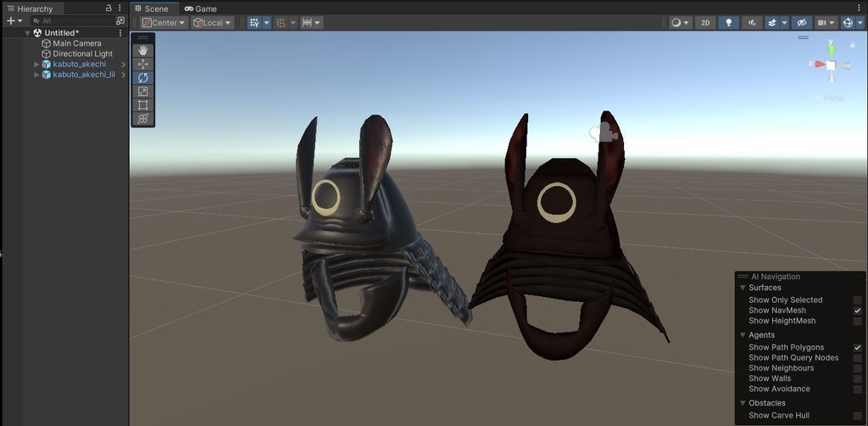The width and height of the screenshot is (868, 426).
Task: Click the gizmo center cube
Action: click(831, 65)
